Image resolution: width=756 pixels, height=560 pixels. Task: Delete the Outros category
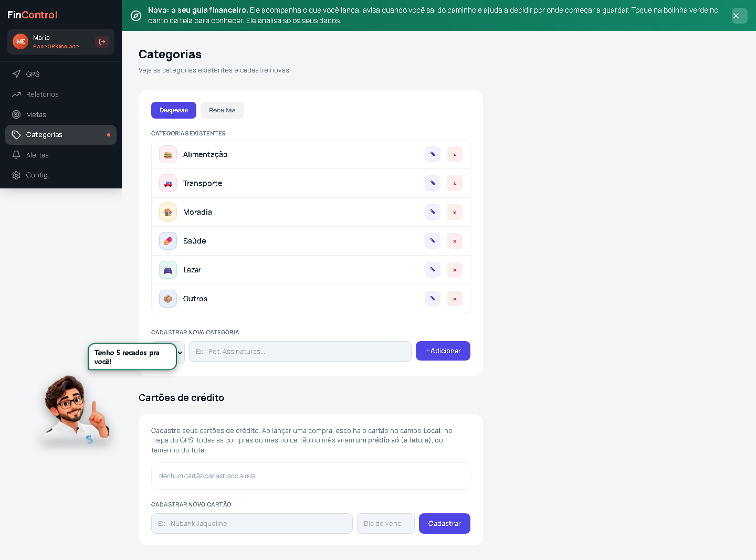point(455,299)
